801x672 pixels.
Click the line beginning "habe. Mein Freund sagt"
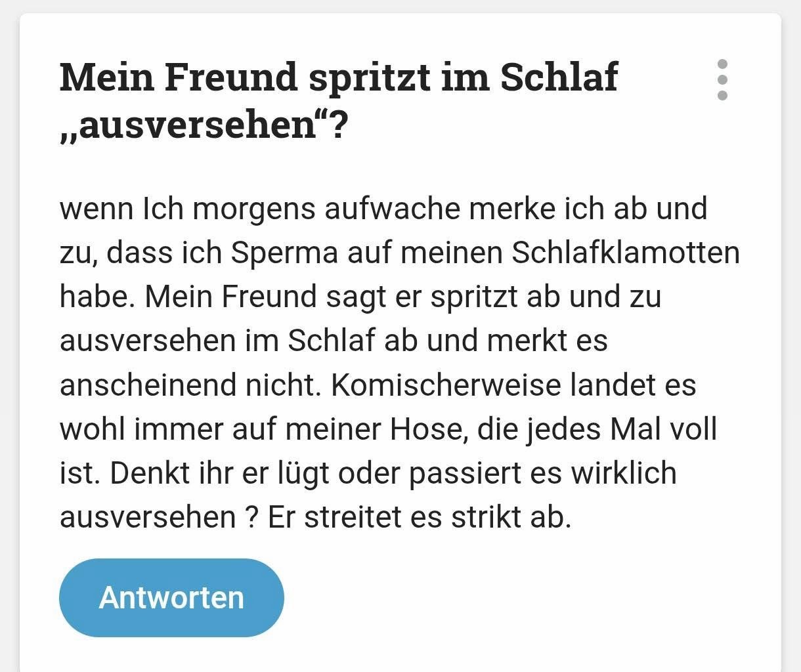point(360,297)
